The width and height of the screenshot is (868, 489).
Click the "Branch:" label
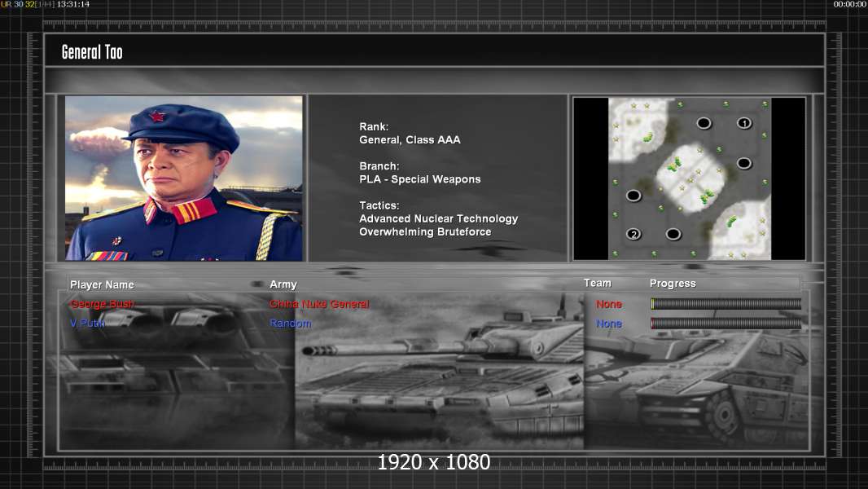point(379,166)
